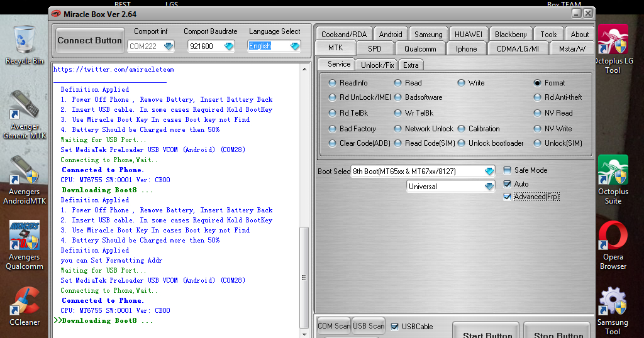Open the About tab
Image resolution: width=644 pixels, height=338 pixels.
point(579,34)
